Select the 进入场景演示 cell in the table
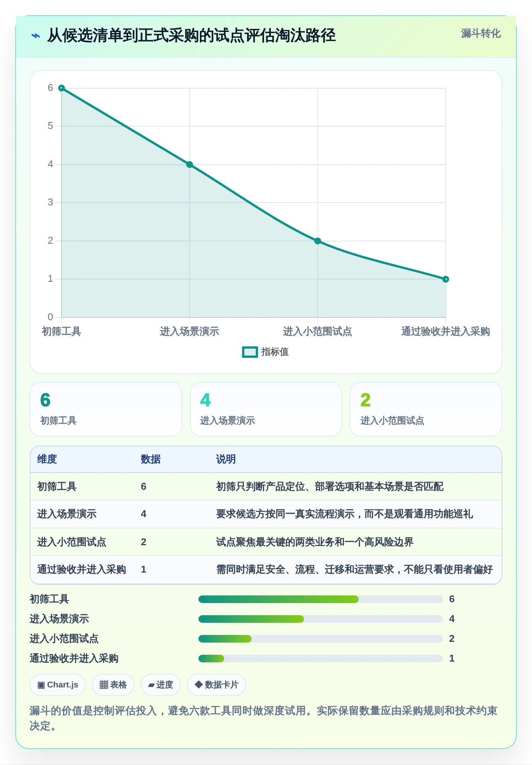 (x=67, y=514)
